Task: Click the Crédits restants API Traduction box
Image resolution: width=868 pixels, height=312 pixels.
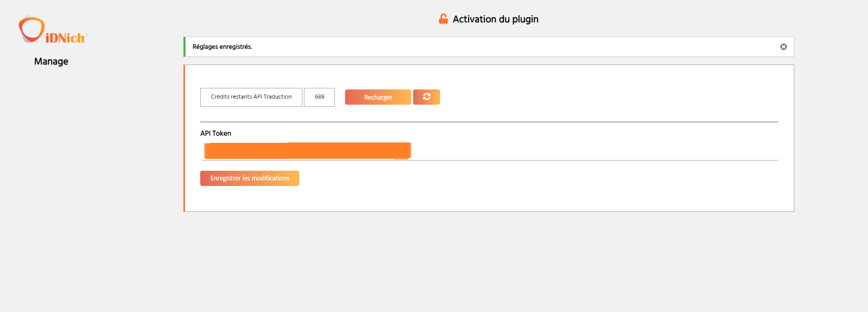Action: coord(251,97)
